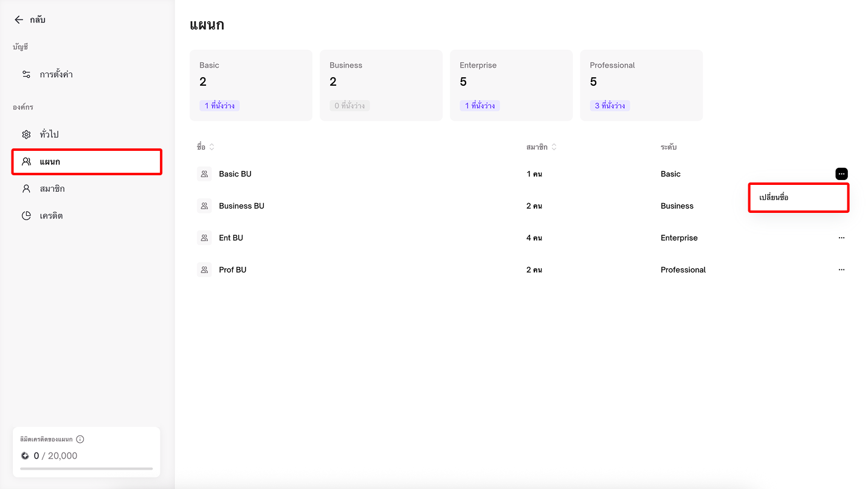
Task: Click the gear icon beside ทั่วไป
Action: pyautogui.click(x=26, y=134)
